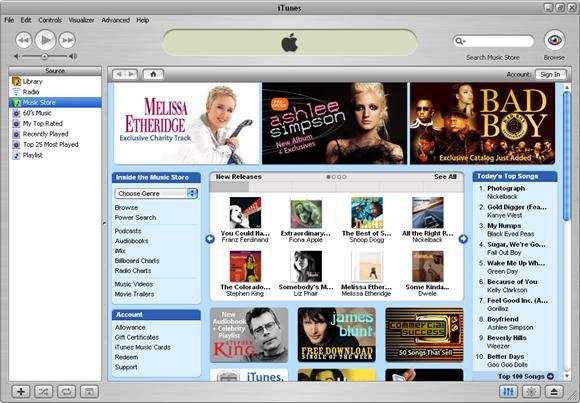
Task: Click the rewind button
Action: point(24,40)
